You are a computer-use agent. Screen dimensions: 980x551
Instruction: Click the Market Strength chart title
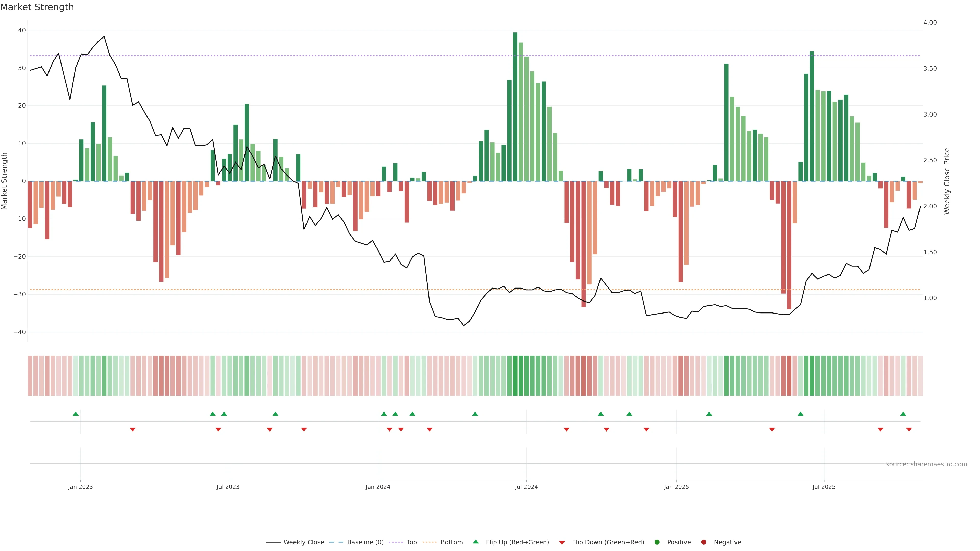(x=37, y=7)
